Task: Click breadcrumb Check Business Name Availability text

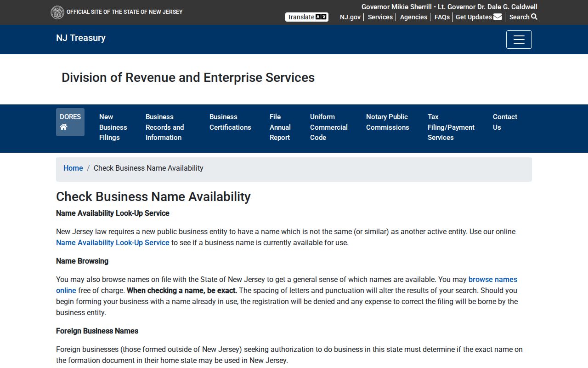Action: (x=148, y=168)
